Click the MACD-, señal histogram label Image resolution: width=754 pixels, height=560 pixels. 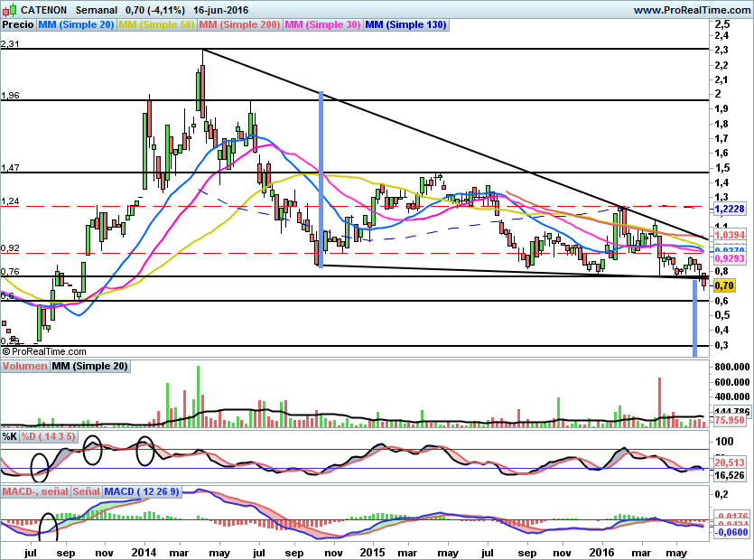click(35, 491)
